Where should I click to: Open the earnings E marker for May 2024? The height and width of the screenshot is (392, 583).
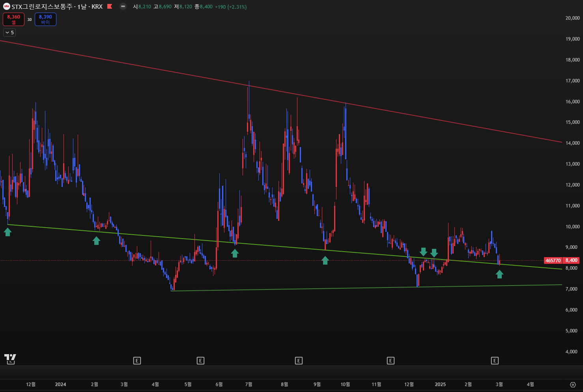click(x=200, y=360)
